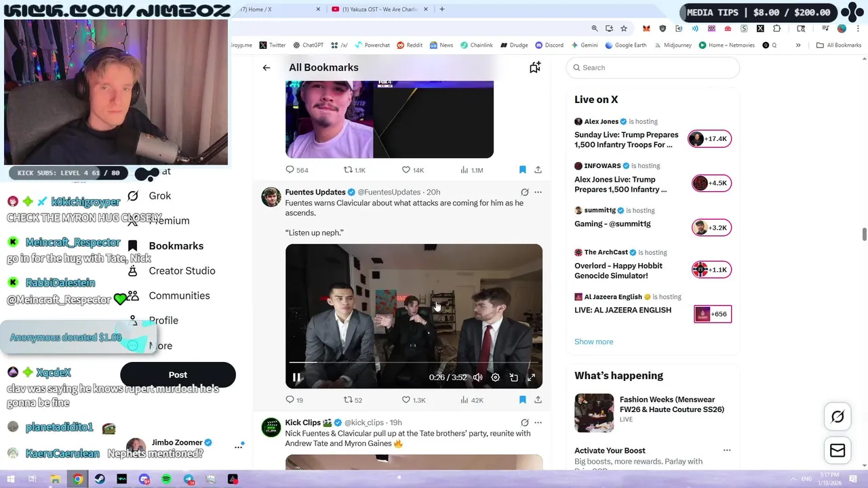This screenshot has height=488, width=868.
Task: Open Kick Clips profile name link
Action: click(303, 423)
